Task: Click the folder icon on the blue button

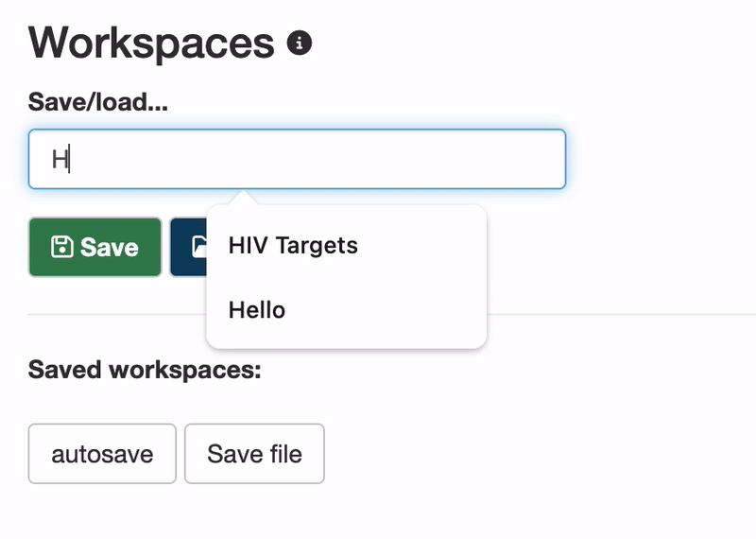Action: coord(198,247)
